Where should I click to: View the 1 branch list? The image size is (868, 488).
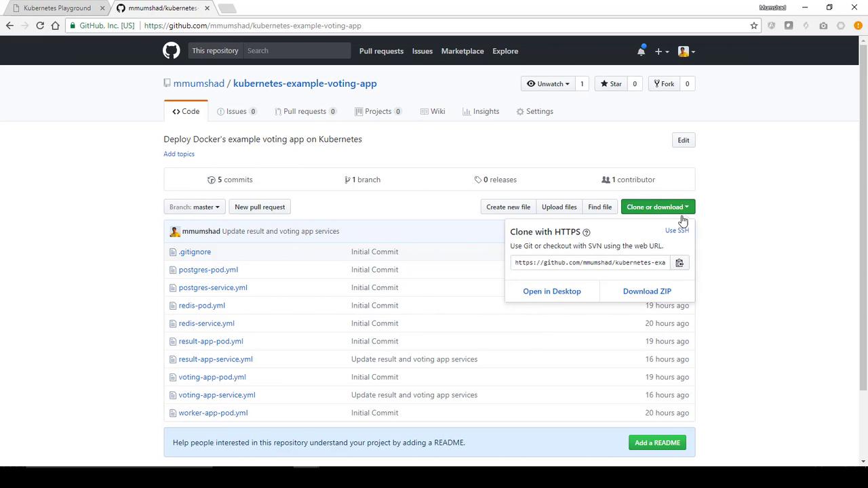362,180
